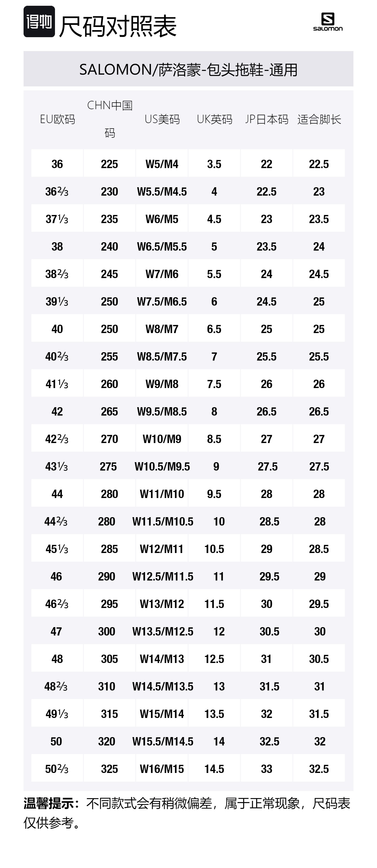
Task: Select the CHN中国码 column header
Action: coord(109,119)
